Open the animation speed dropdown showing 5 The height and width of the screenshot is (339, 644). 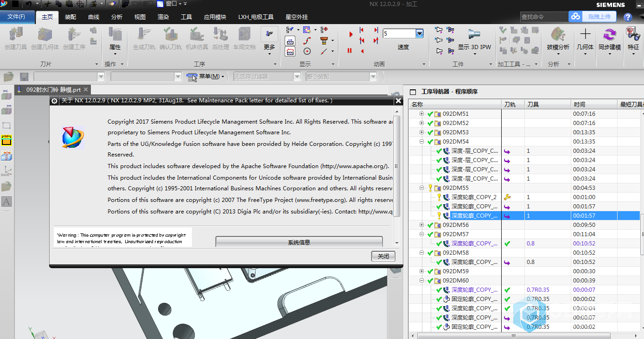420,33
